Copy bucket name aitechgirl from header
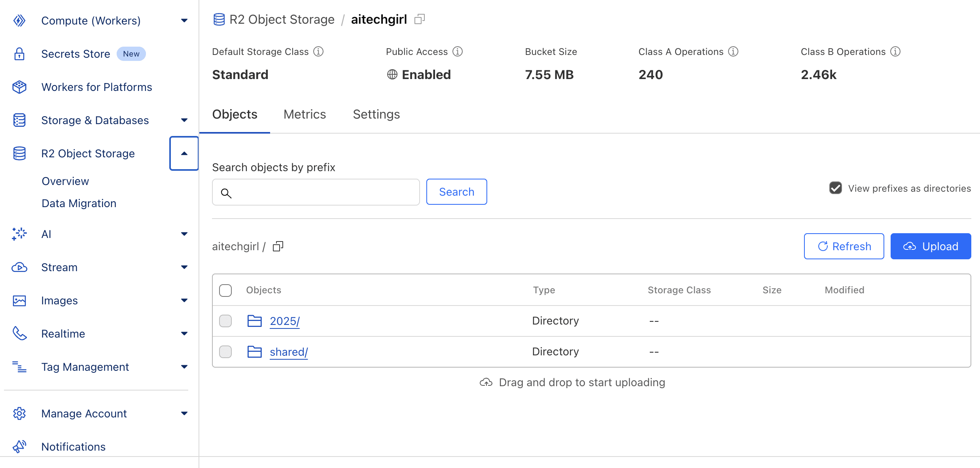This screenshot has width=980, height=468. point(420,19)
